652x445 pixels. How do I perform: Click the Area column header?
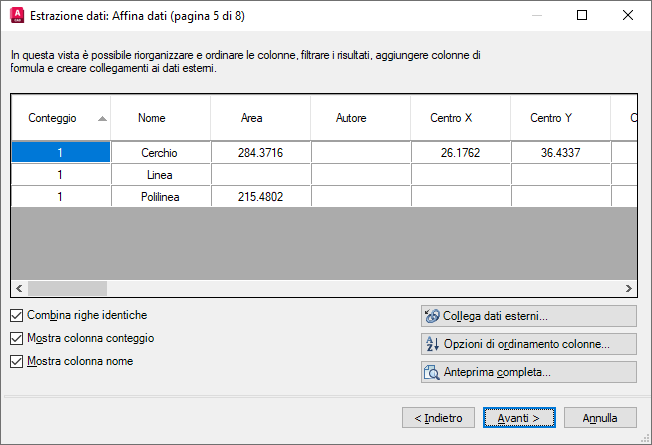pyautogui.click(x=252, y=118)
